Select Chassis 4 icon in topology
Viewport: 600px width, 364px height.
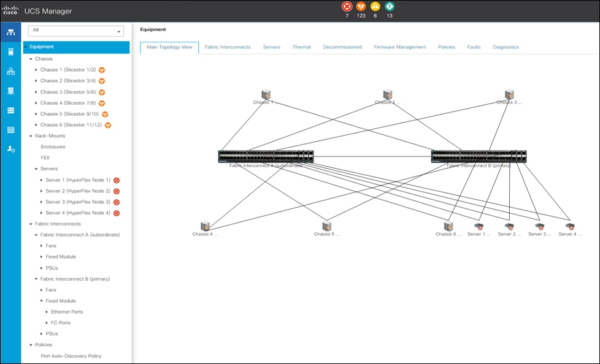(205, 226)
